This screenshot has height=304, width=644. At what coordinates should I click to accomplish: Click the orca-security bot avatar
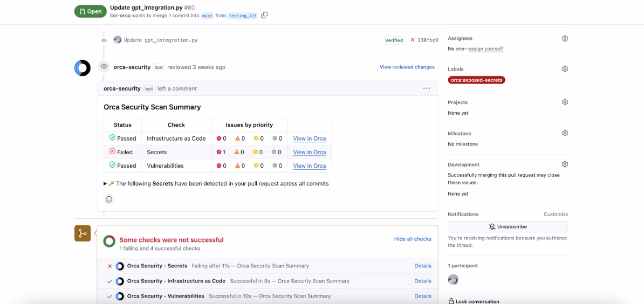[82, 68]
